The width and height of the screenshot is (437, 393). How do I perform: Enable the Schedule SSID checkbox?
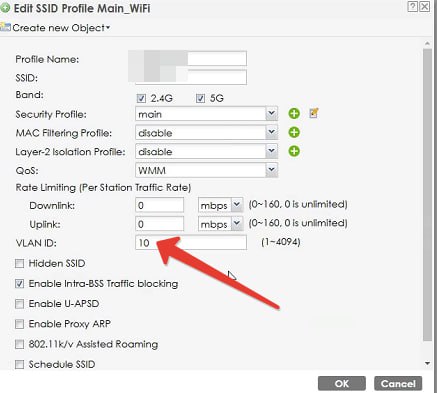(x=20, y=364)
